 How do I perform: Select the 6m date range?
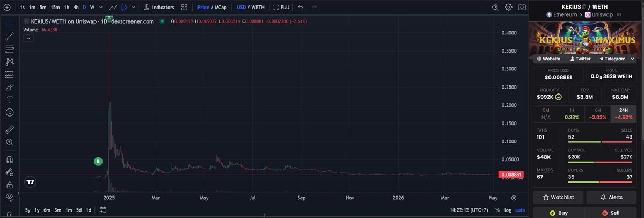(x=47, y=210)
